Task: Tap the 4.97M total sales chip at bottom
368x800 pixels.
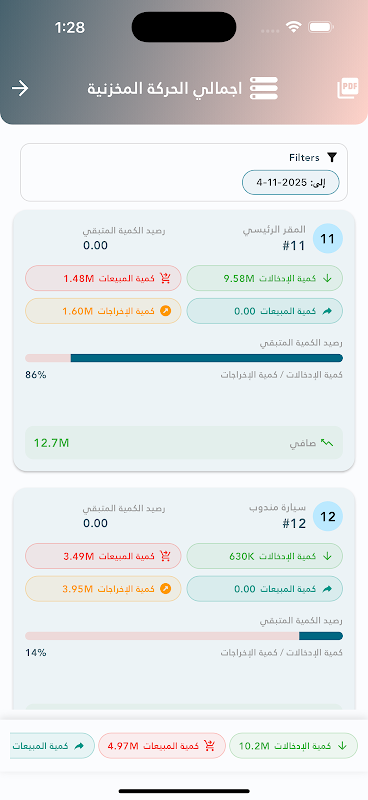Action: [162, 746]
